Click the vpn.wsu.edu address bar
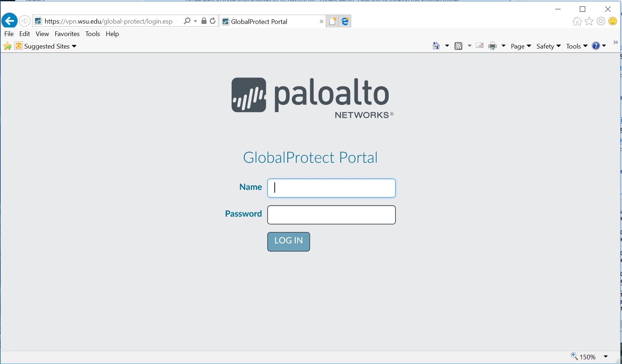Screen dimensions: 622x364 [108, 21]
